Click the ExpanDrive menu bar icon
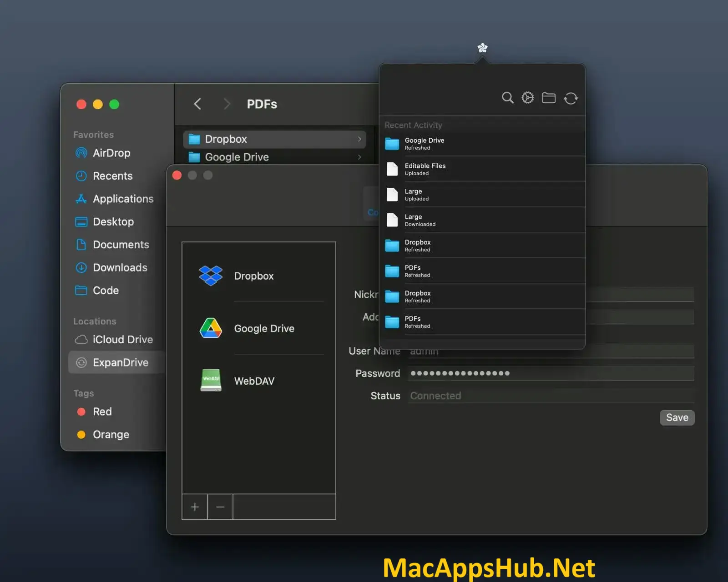Image resolution: width=728 pixels, height=582 pixels. click(482, 48)
